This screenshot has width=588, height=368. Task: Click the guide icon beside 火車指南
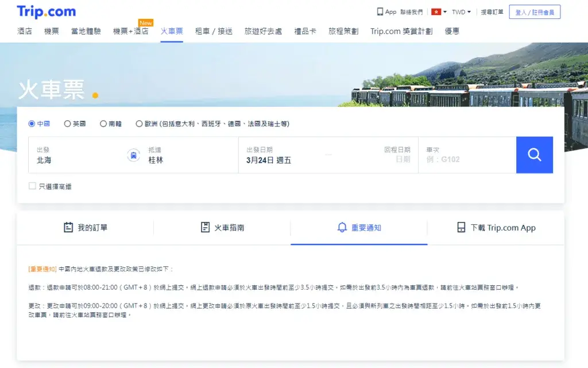[205, 227]
